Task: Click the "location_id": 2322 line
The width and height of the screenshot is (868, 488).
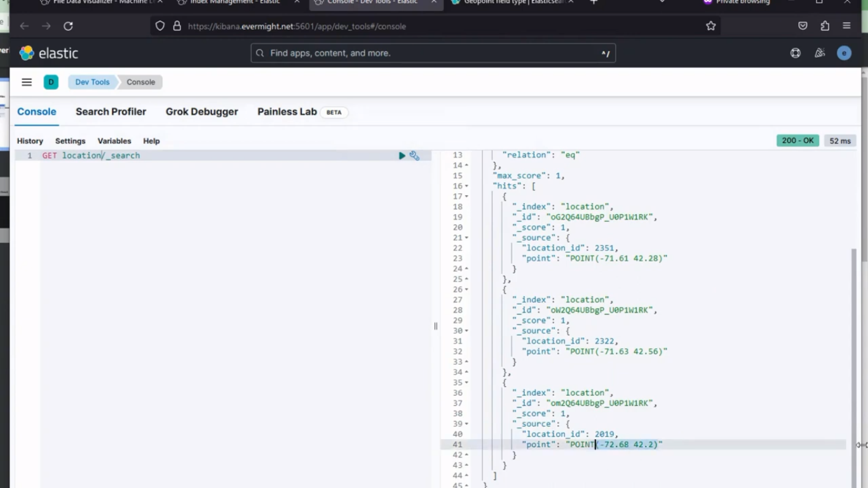Action: point(570,341)
